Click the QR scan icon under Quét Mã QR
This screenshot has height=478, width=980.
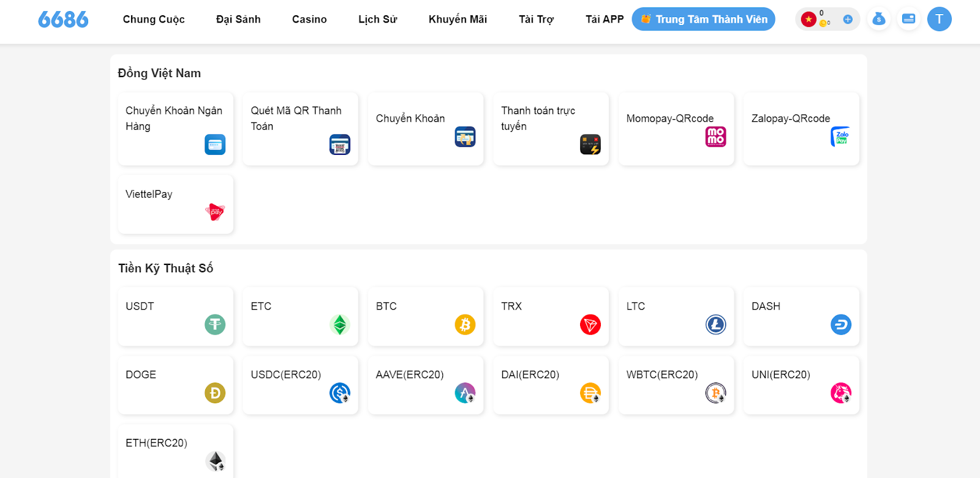(x=340, y=144)
